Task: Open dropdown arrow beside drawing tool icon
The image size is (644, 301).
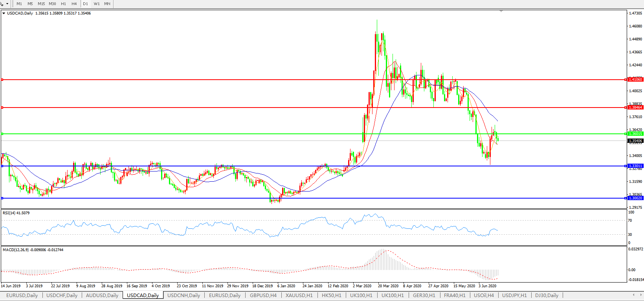Action: [7, 4]
